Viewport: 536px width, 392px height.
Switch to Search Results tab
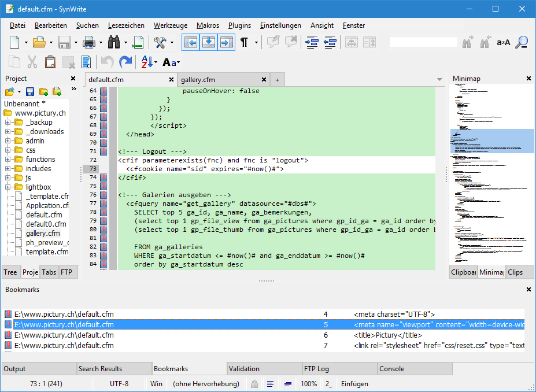pyautogui.click(x=114, y=369)
